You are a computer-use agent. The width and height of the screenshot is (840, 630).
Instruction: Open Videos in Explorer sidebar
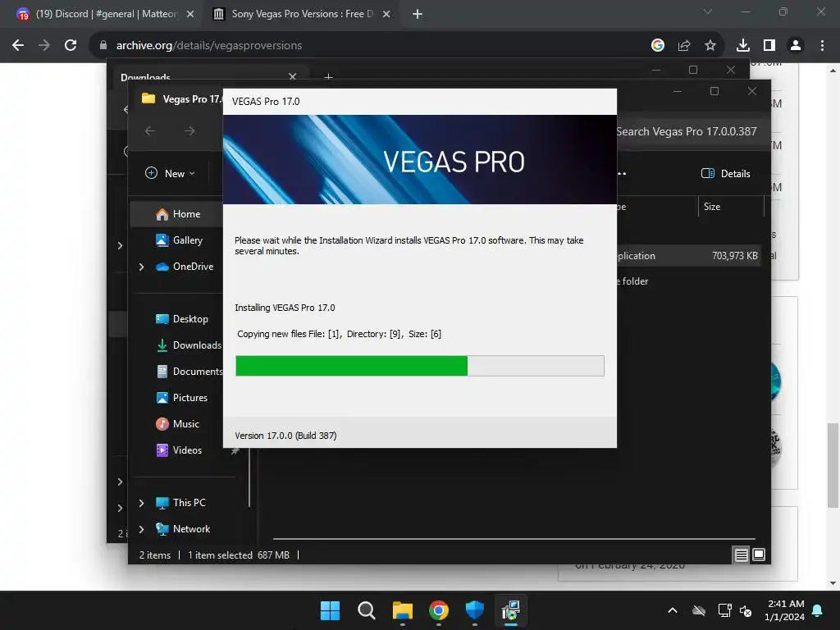[177, 450]
